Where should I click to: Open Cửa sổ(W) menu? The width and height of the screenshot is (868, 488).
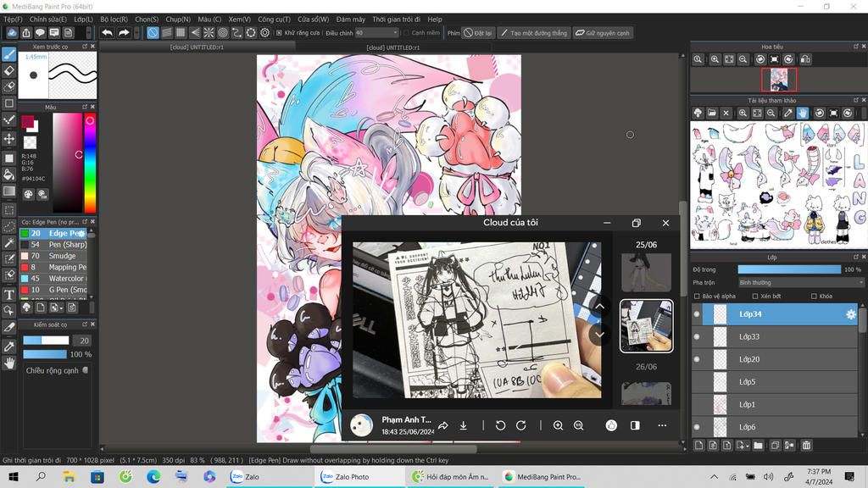(314, 19)
